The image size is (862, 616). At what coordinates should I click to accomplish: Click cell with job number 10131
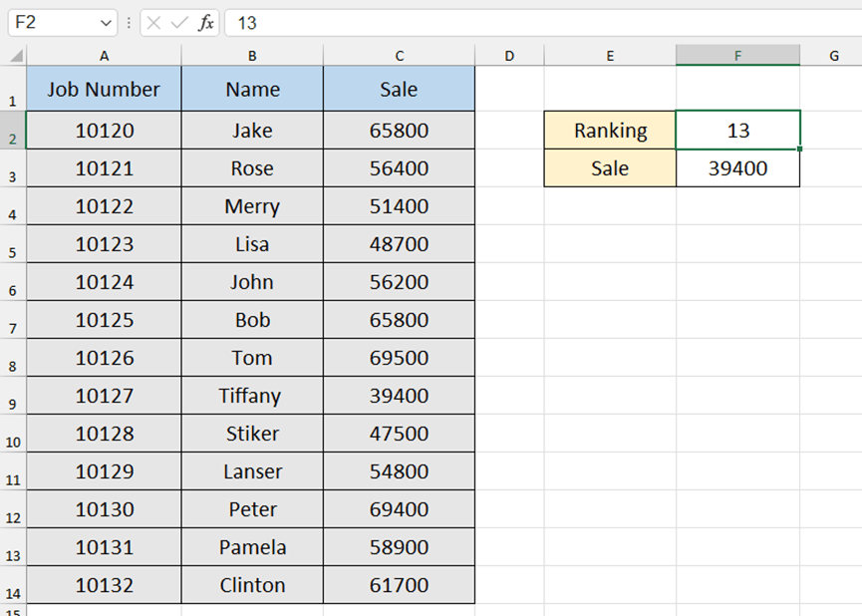(104, 547)
